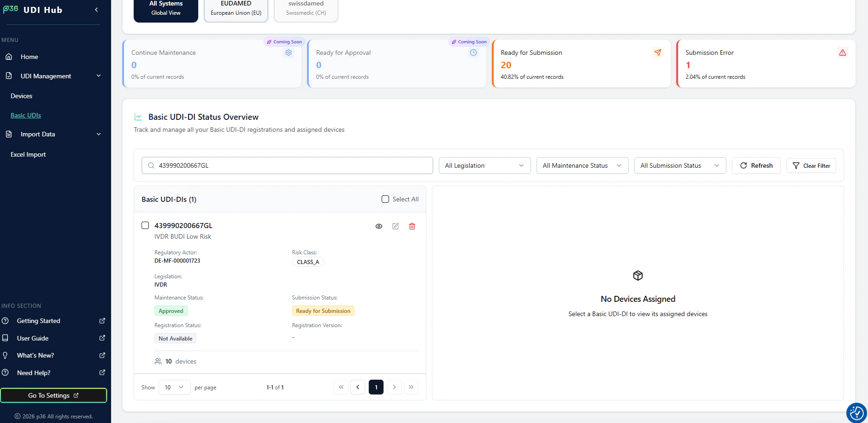Click the paper-plane icon on Ready for Submission card
This screenshot has width=868, height=423.
tap(658, 53)
